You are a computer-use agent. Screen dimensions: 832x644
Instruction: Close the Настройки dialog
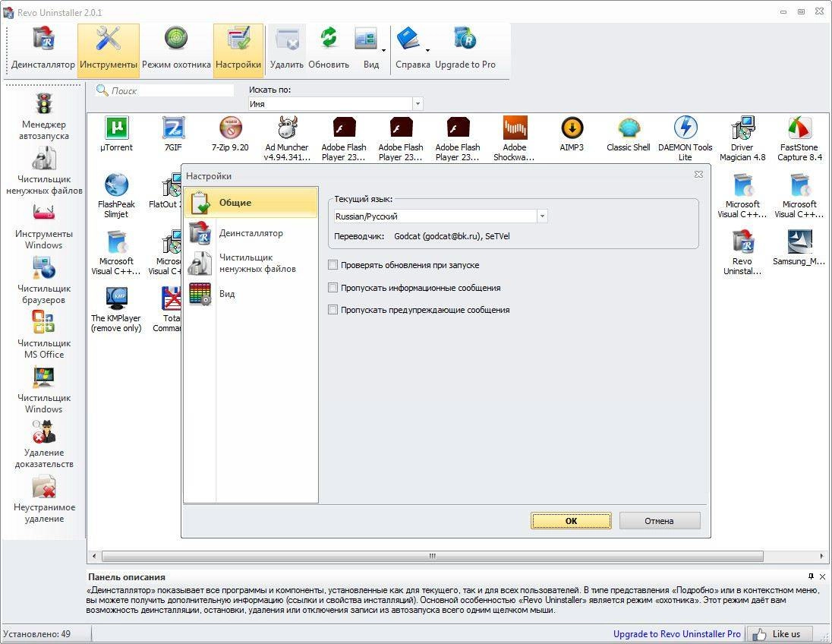point(699,174)
